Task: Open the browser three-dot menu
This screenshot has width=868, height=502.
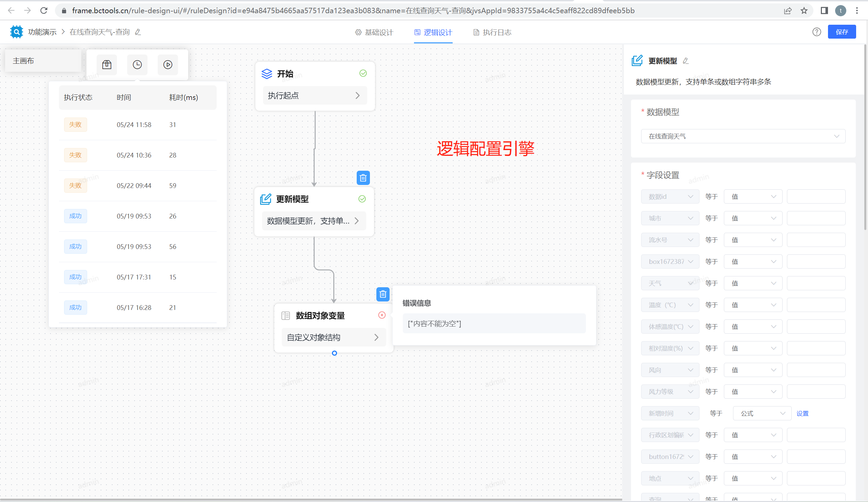Action: click(856, 10)
